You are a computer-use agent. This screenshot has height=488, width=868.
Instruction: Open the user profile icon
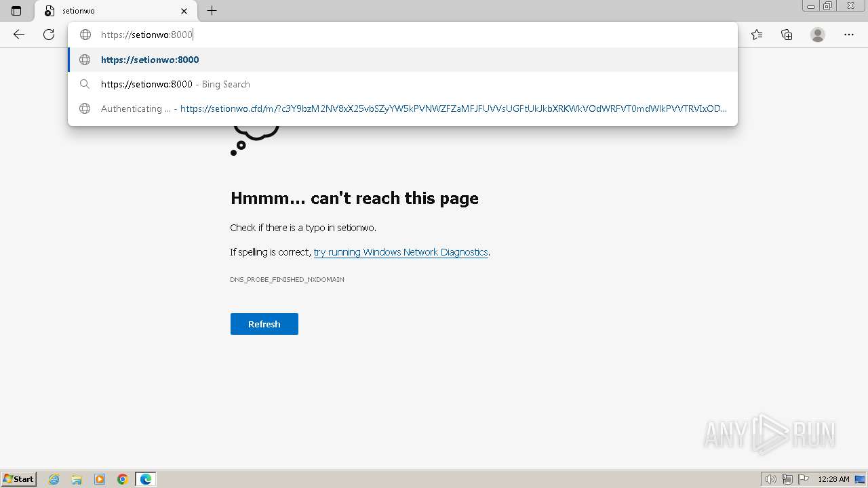[x=818, y=35]
